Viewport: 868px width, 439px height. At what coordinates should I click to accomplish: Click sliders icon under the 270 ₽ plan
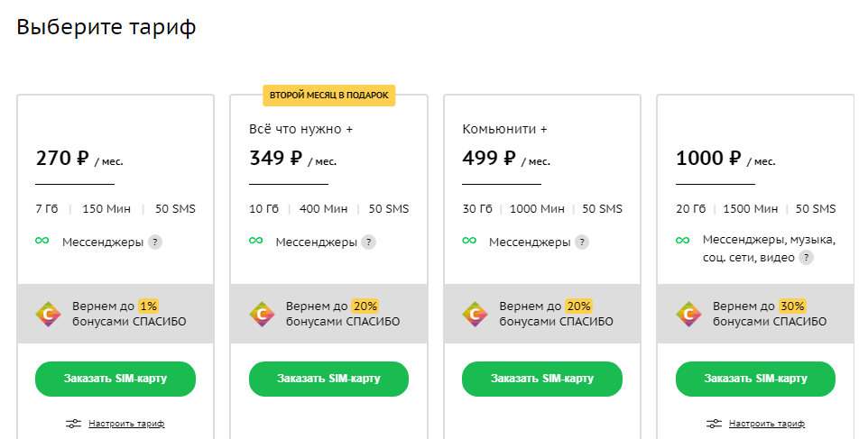(74, 423)
